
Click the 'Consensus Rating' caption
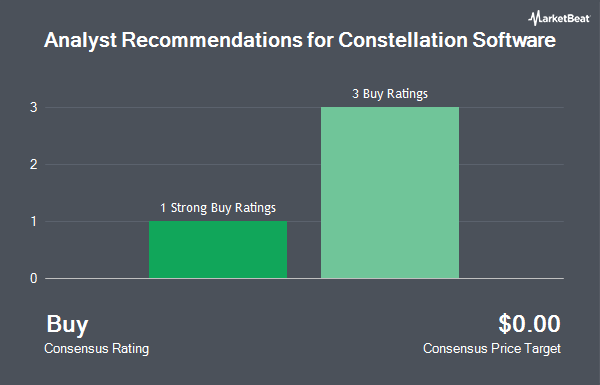pos(96,349)
